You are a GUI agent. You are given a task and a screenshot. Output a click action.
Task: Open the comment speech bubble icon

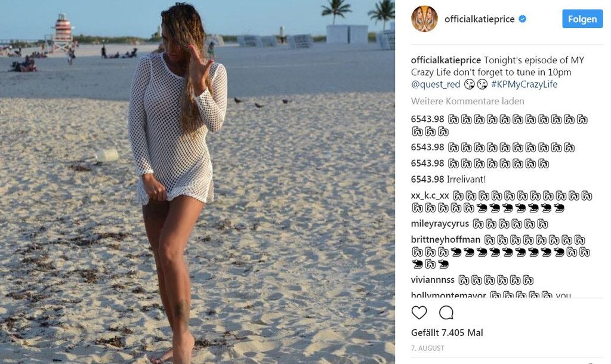coord(446,313)
